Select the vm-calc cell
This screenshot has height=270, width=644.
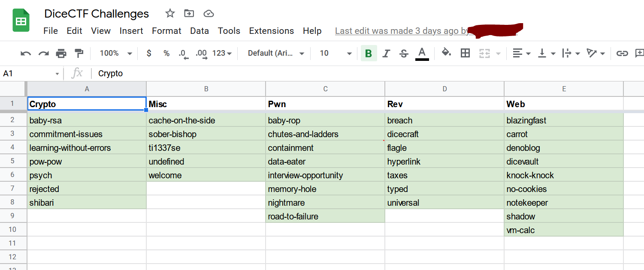[564, 230]
